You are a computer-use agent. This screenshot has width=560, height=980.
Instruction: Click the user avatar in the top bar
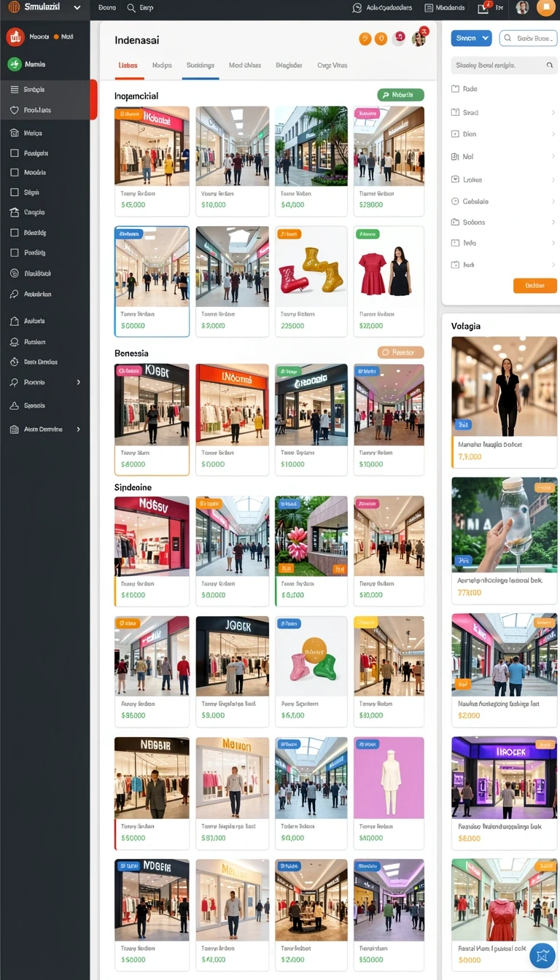(x=522, y=8)
